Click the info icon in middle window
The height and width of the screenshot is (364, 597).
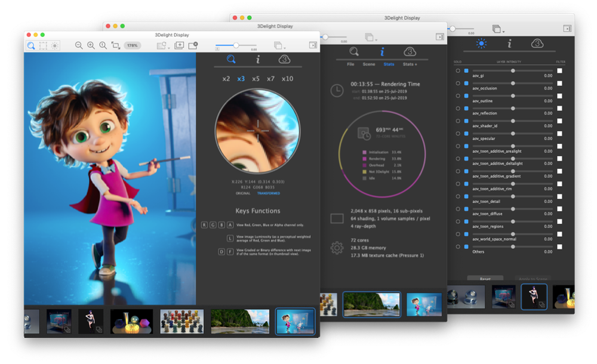pos(382,51)
